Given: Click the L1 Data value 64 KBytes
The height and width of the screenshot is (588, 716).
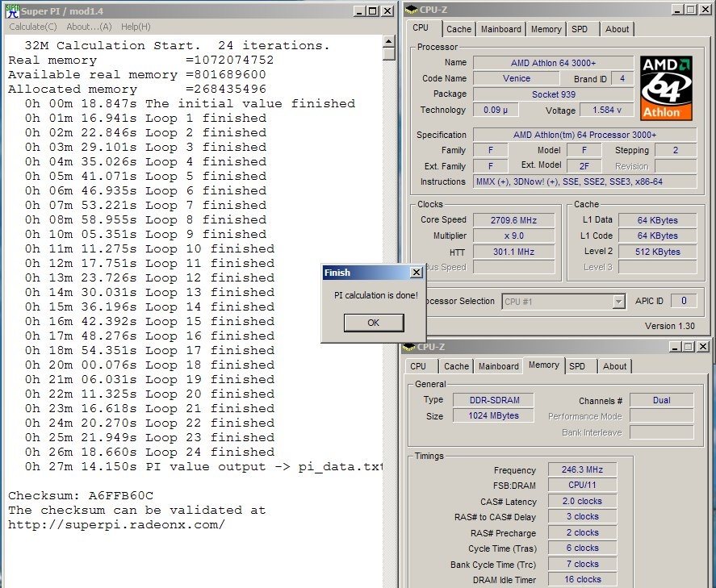Looking at the screenshot, I should (658, 220).
